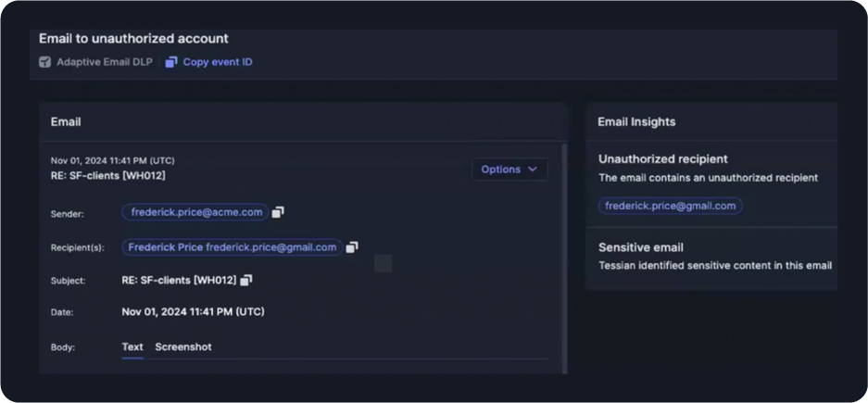Click the copy icon beside Copy event ID

coord(171,62)
